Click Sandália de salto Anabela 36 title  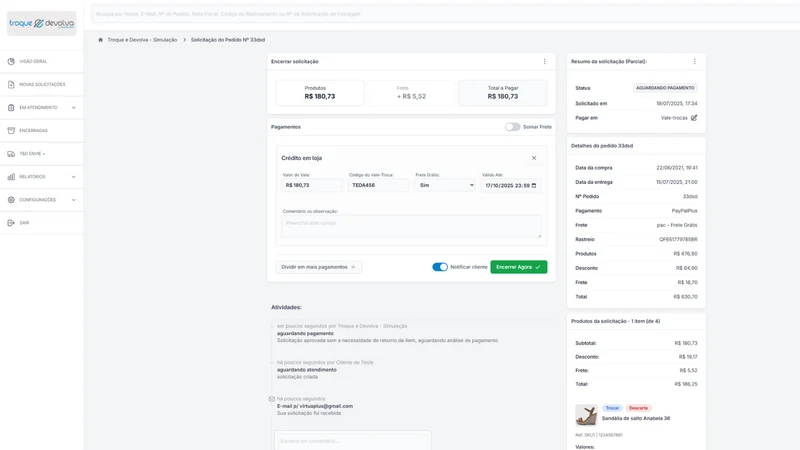point(636,418)
